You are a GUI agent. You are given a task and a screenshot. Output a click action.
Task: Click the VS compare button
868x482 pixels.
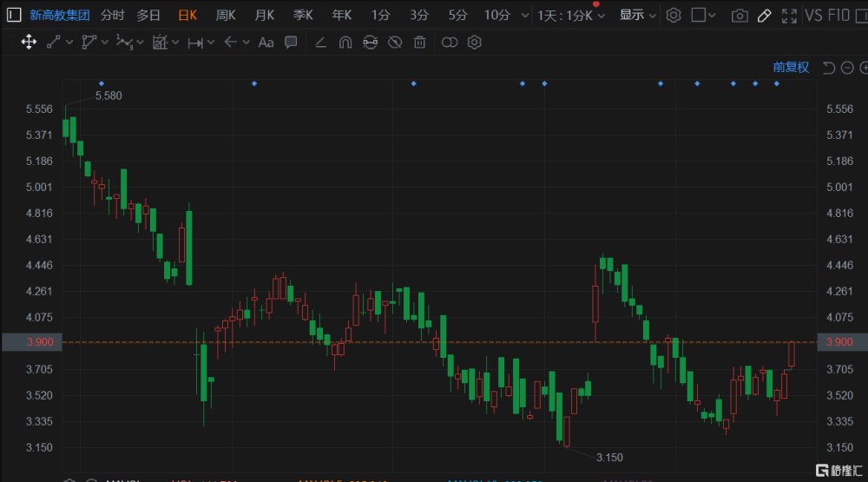(x=813, y=15)
